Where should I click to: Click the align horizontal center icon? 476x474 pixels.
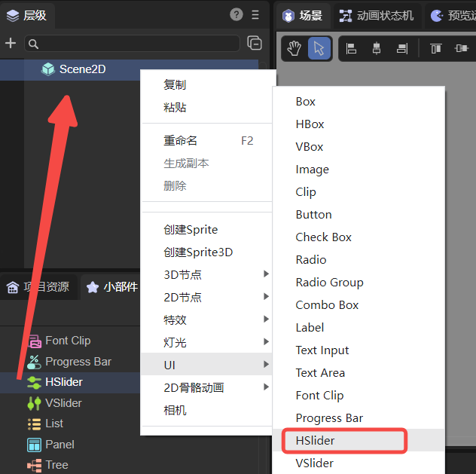[377, 48]
